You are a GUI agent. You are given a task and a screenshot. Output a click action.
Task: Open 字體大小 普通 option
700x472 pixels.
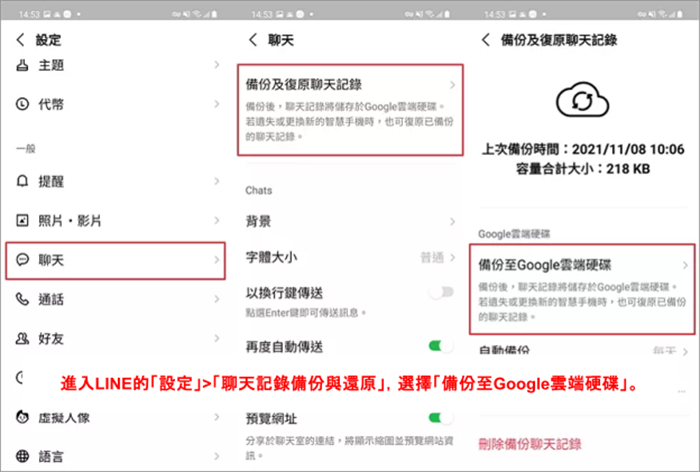pyautogui.click(x=438, y=257)
